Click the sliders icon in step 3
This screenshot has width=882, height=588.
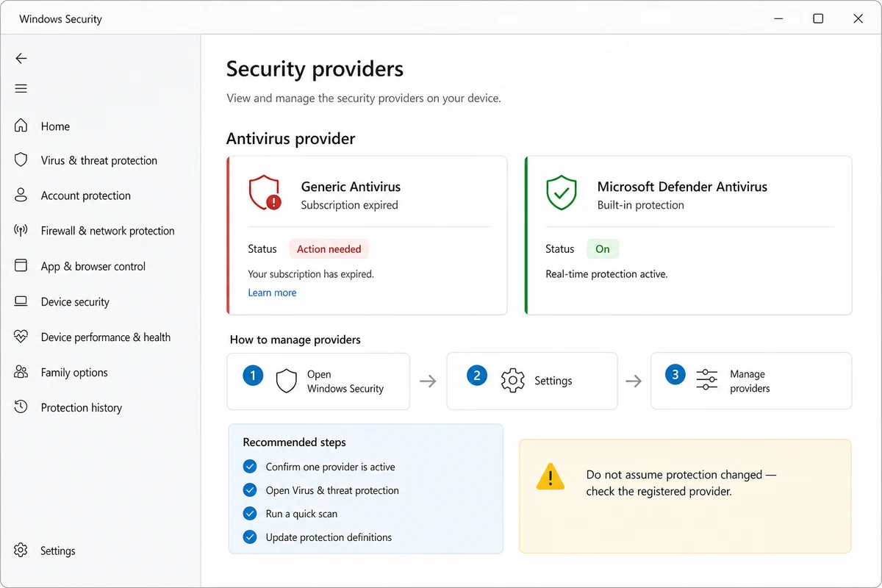pyautogui.click(x=707, y=380)
